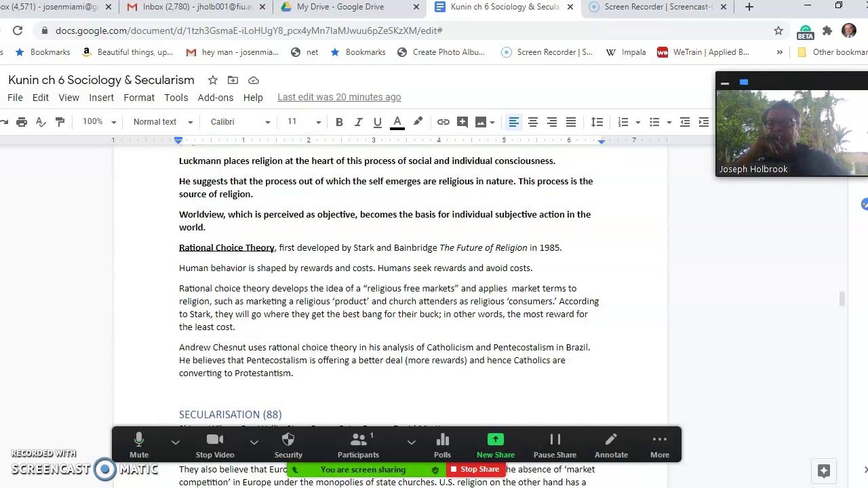Image resolution: width=868 pixels, height=488 pixels.
Task: Click the insert image icon
Action: pos(481,122)
